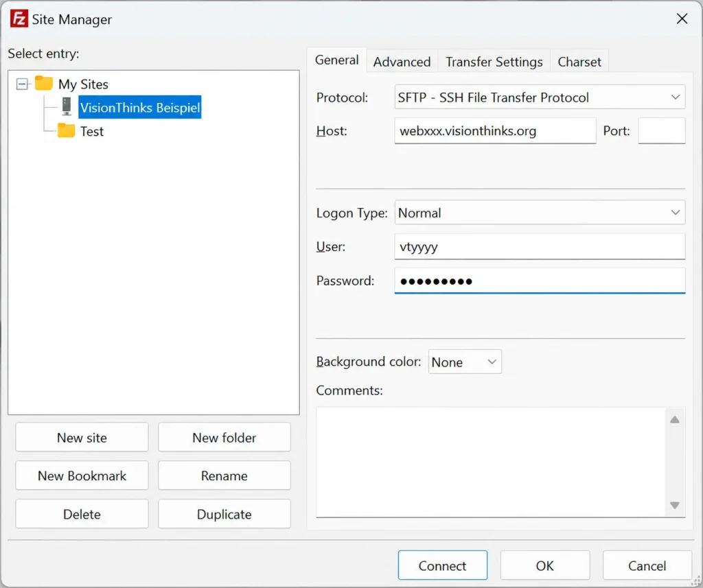
Task: Click the server icon beside VisionThinks Beispiel
Action: (x=67, y=106)
